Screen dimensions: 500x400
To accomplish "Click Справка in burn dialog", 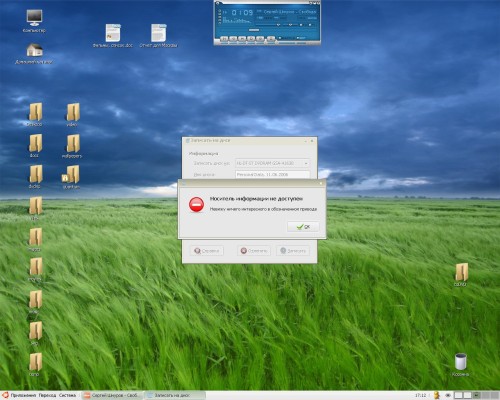I will coord(207,251).
